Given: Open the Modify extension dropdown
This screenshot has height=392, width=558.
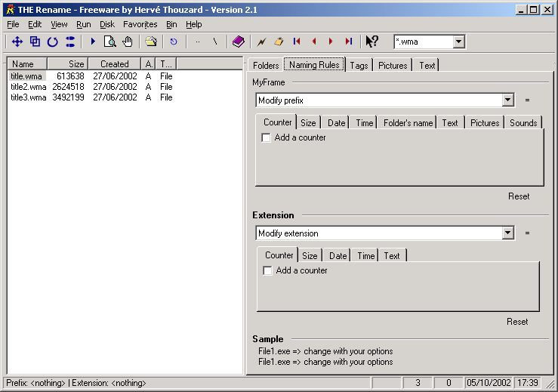Looking at the screenshot, I should coord(508,233).
